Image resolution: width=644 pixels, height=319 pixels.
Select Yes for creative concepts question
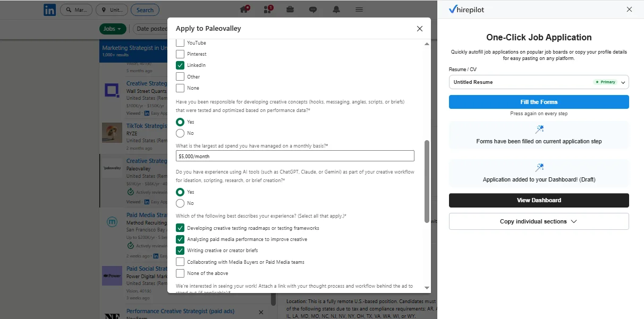pos(180,122)
